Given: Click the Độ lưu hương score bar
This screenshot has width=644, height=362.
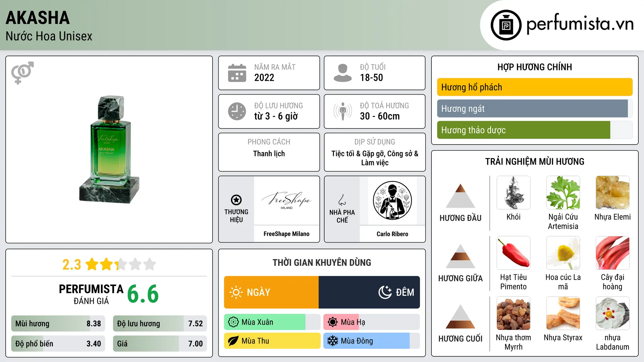Looking at the screenshot, I should tap(160, 324).
